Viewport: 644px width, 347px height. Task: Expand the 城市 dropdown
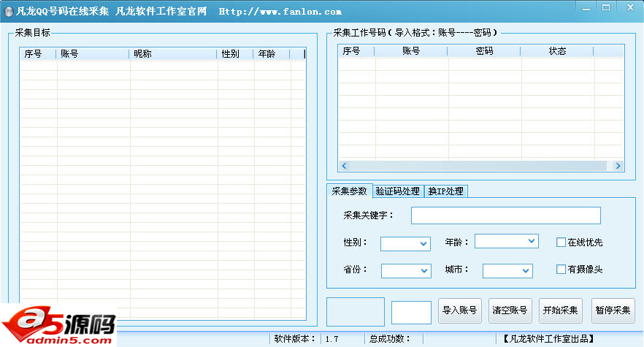pos(507,271)
